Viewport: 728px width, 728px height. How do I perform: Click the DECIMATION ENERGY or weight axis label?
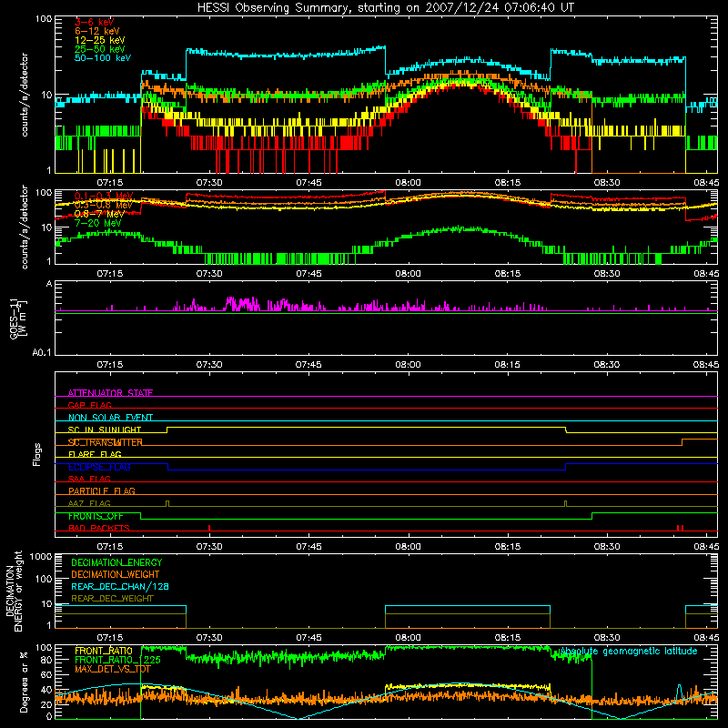[x=14, y=591]
